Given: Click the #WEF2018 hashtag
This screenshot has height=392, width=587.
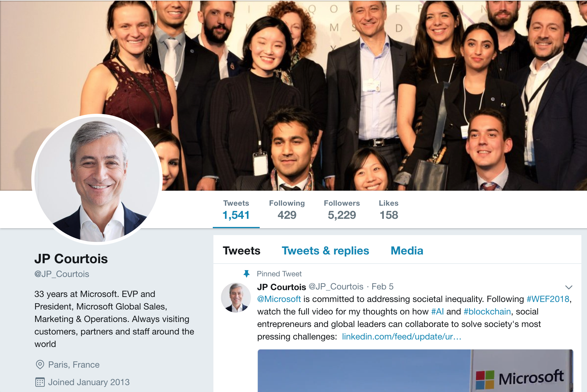Looking at the screenshot, I should pyautogui.click(x=548, y=299).
